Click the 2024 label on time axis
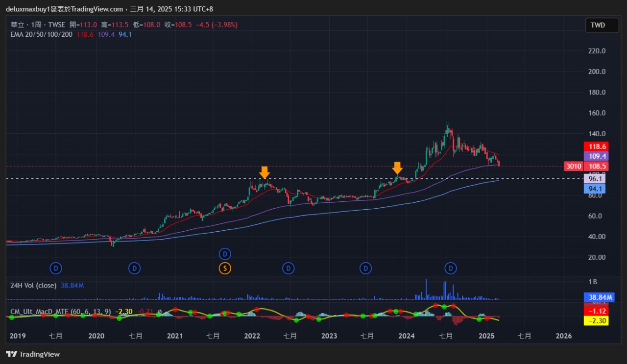 point(407,336)
